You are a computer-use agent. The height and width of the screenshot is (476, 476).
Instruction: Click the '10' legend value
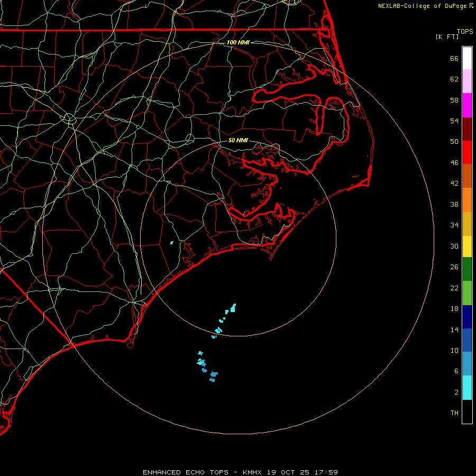[454, 350]
